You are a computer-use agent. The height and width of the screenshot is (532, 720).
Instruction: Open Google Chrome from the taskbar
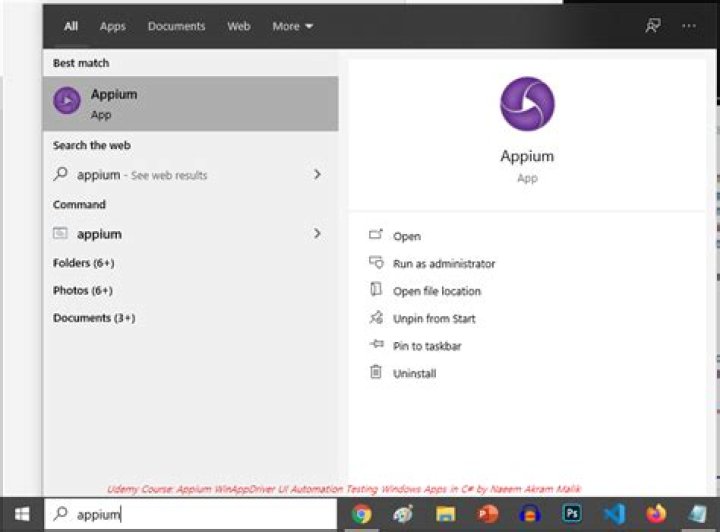click(362, 514)
